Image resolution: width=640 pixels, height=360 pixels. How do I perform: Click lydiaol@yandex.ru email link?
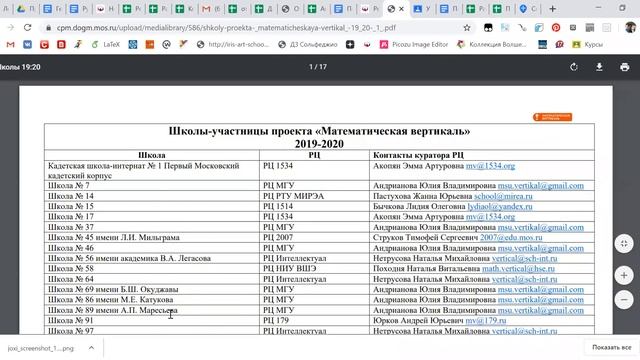coord(500,207)
